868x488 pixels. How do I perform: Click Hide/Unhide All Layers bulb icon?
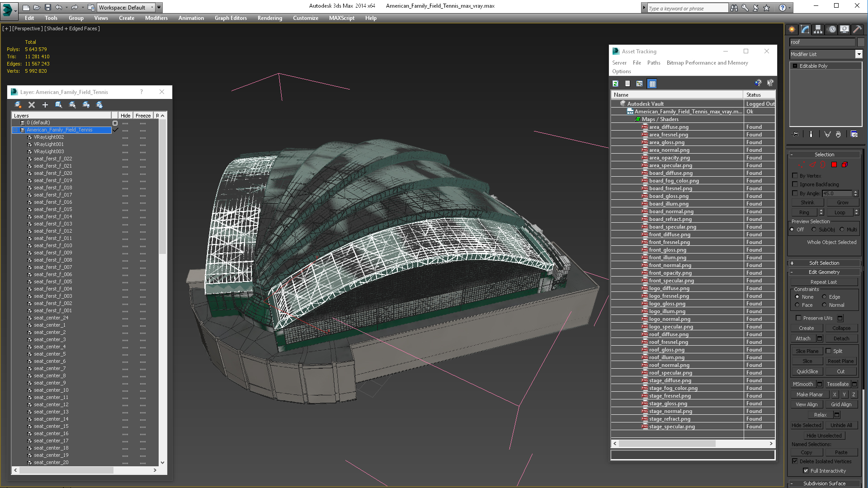[86, 105]
